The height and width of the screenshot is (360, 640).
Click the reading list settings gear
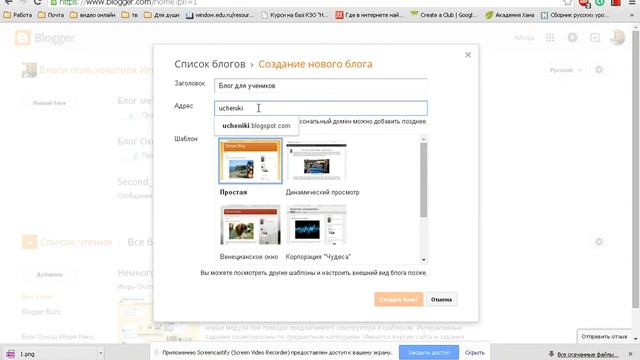pos(599,242)
